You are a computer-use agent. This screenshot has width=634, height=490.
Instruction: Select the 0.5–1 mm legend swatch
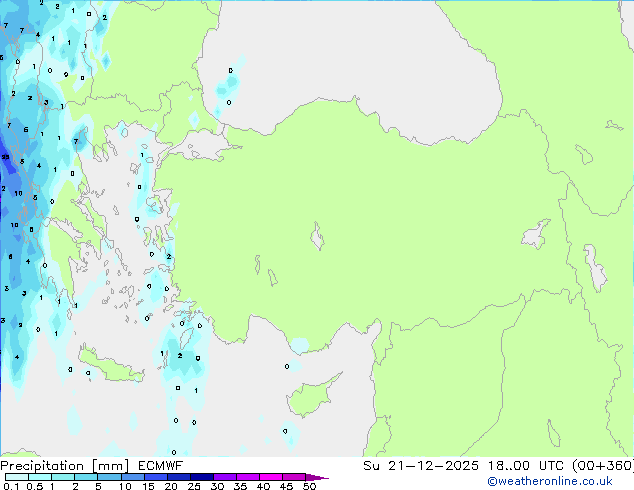(40, 477)
